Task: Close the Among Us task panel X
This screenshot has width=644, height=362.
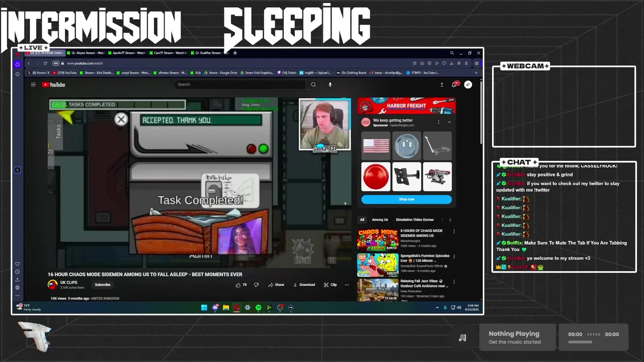Action: (121, 119)
